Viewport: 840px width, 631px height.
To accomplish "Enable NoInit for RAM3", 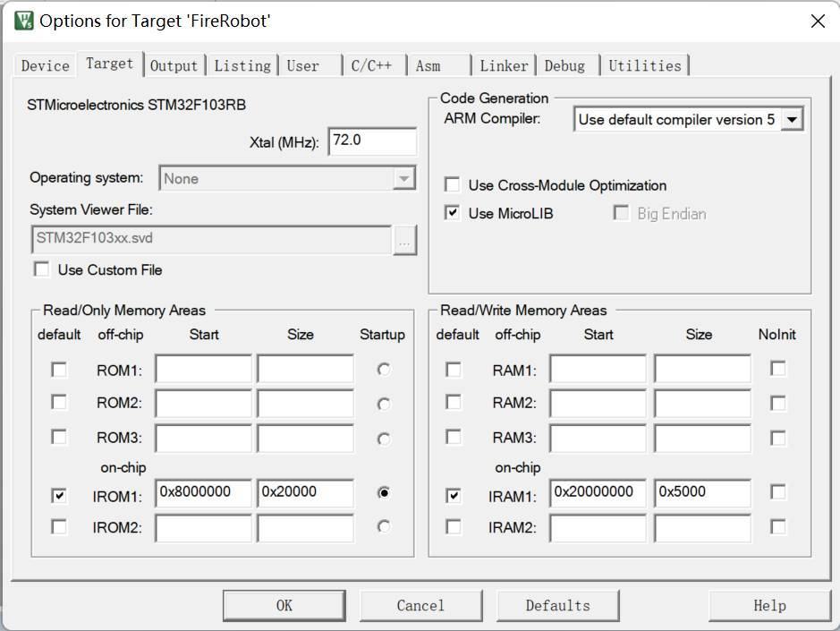I will point(778,438).
